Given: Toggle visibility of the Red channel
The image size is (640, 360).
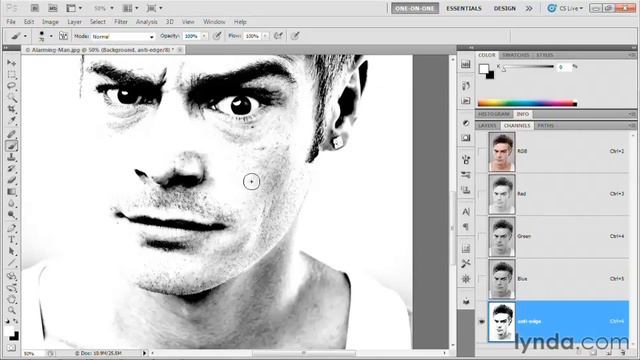Looking at the screenshot, I should (x=482, y=194).
